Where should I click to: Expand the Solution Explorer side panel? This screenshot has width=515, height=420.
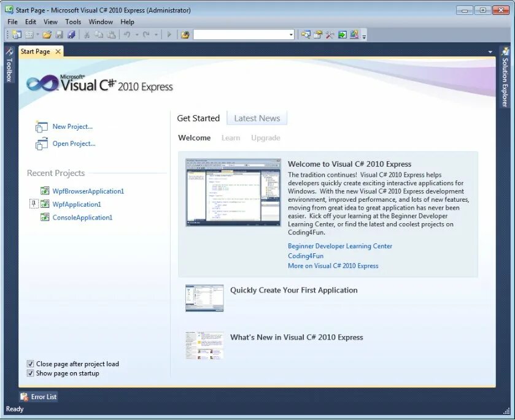coord(505,77)
